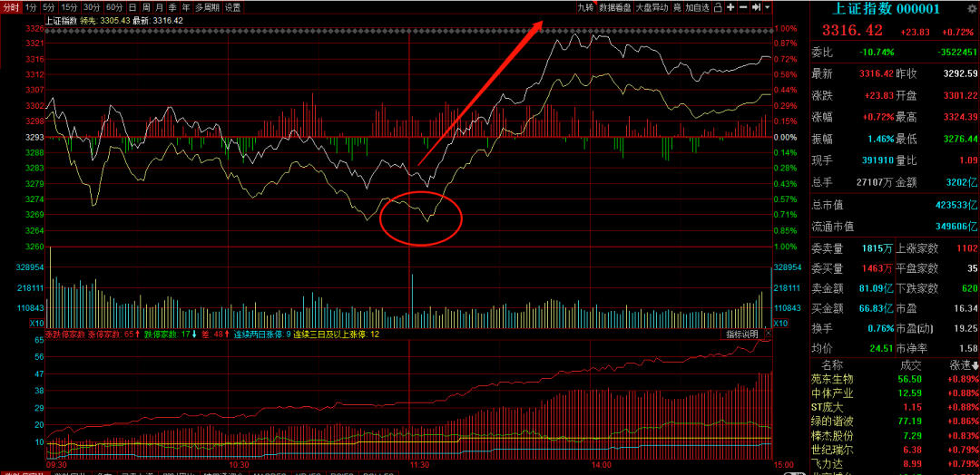The height and width of the screenshot is (475, 980).
Task: Click the 11:30 vertical time marker line
Action: click(410, 181)
